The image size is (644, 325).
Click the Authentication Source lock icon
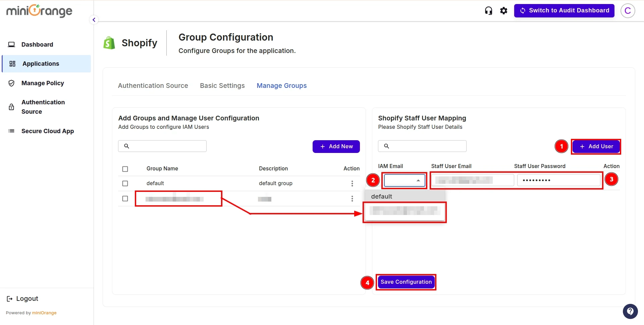[11, 107]
